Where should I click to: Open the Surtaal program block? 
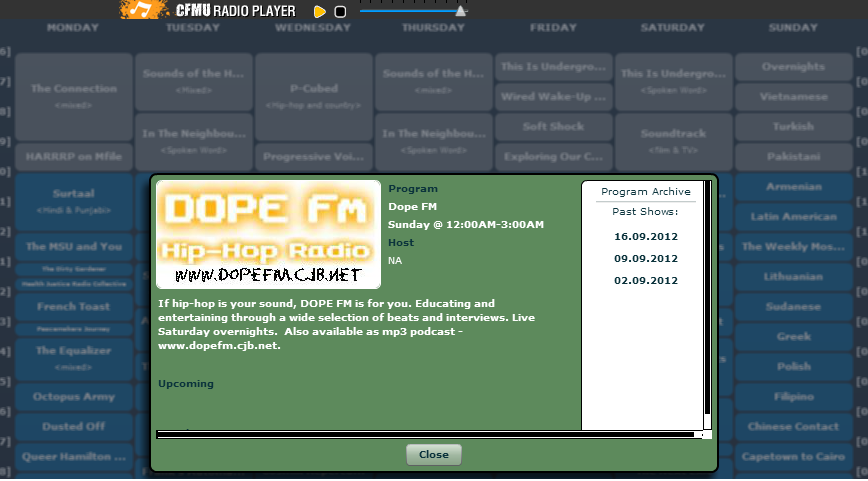click(x=74, y=201)
